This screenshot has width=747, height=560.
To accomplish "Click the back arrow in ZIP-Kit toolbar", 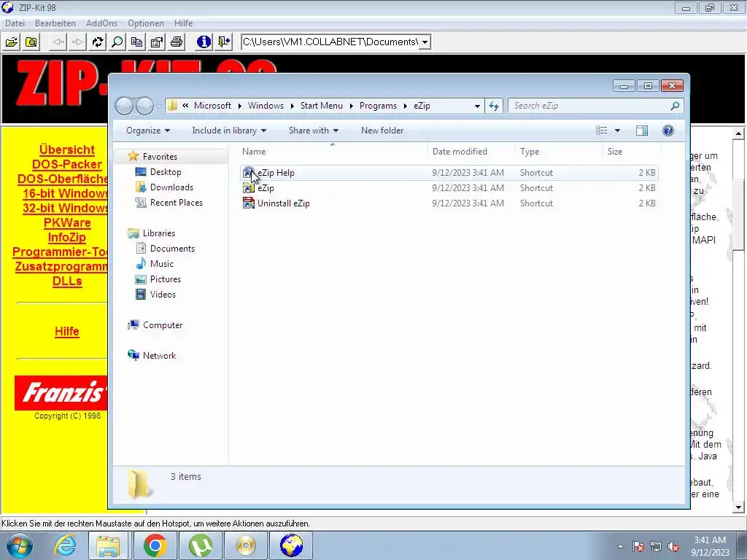I will (58, 42).
